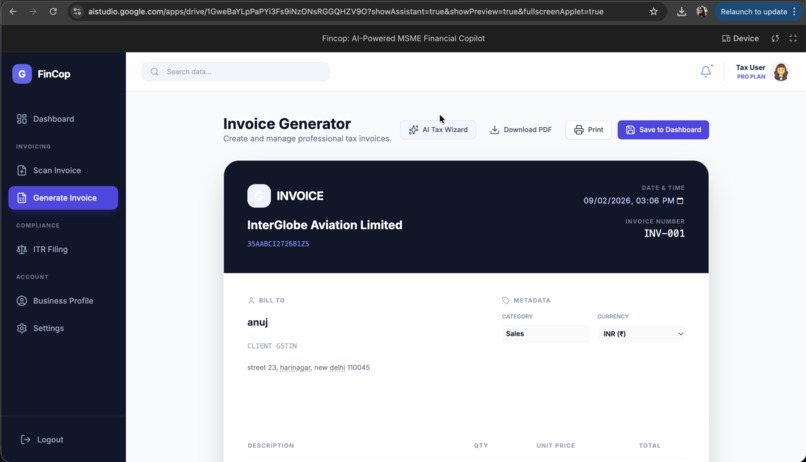This screenshot has height=462, width=806.
Task: Open Business Profile in sidebar
Action: coord(63,301)
